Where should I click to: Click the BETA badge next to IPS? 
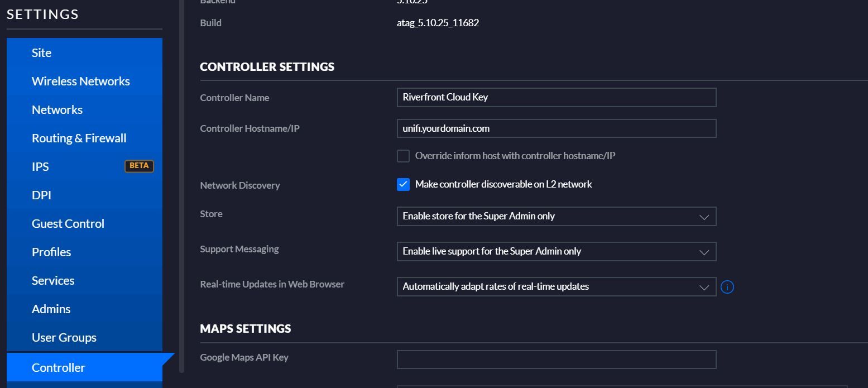[x=139, y=166]
